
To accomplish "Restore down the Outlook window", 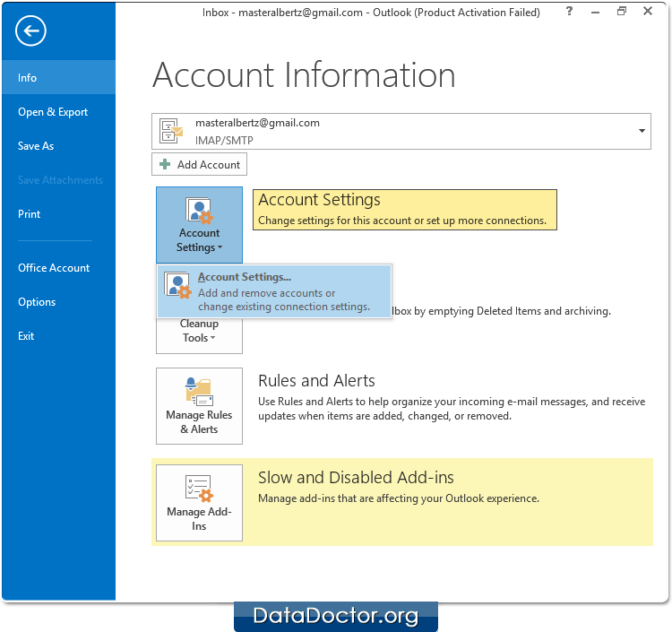I will point(622,12).
